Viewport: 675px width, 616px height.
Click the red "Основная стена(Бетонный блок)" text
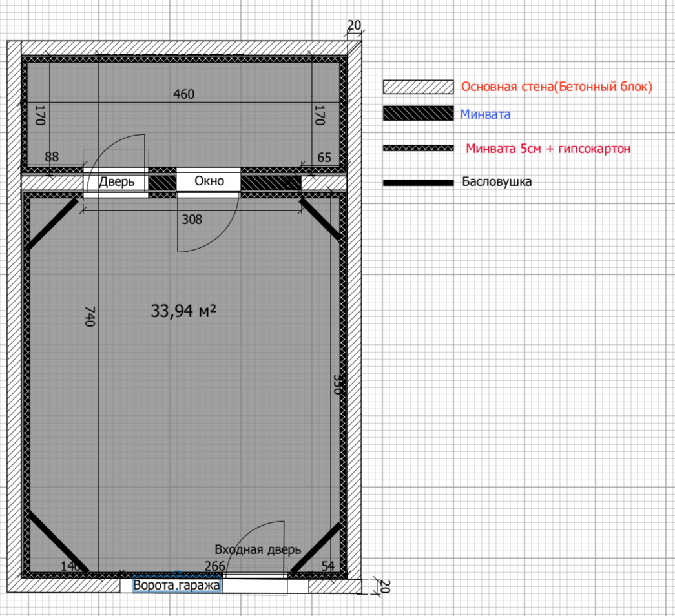(556, 87)
